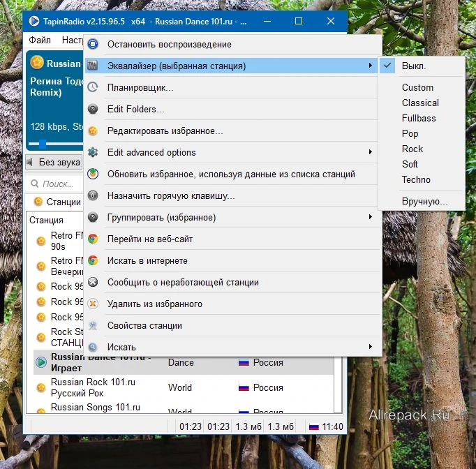The width and height of the screenshot is (476, 469).
Task: Click the report broken station icon
Action: pos(93,282)
